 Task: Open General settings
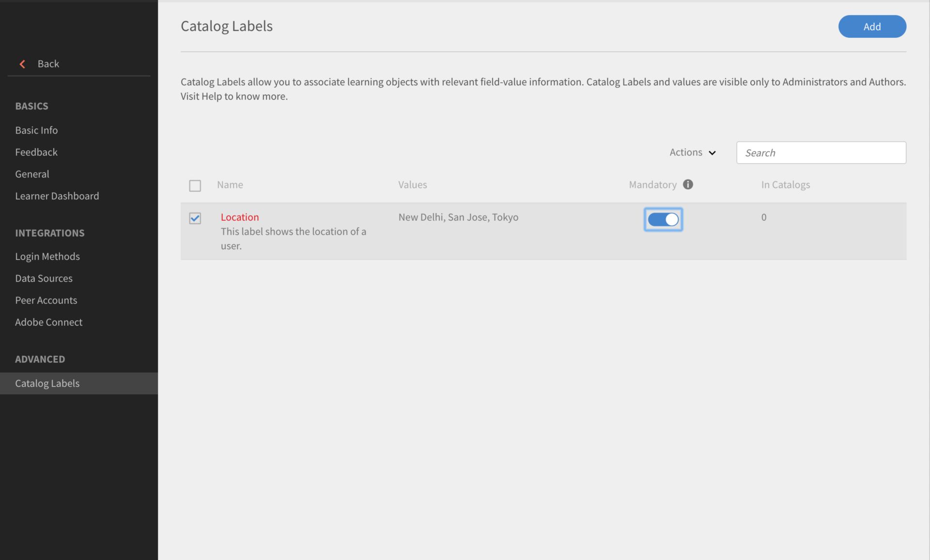(32, 174)
